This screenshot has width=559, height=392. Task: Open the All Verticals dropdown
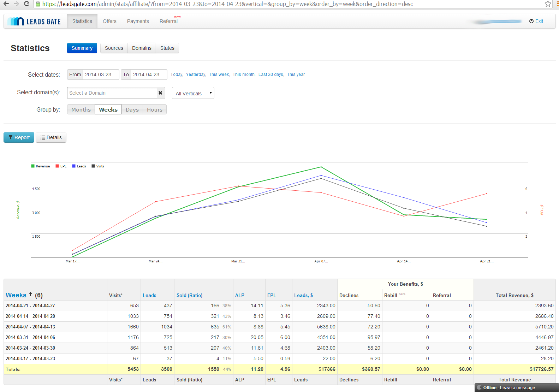tap(193, 93)
